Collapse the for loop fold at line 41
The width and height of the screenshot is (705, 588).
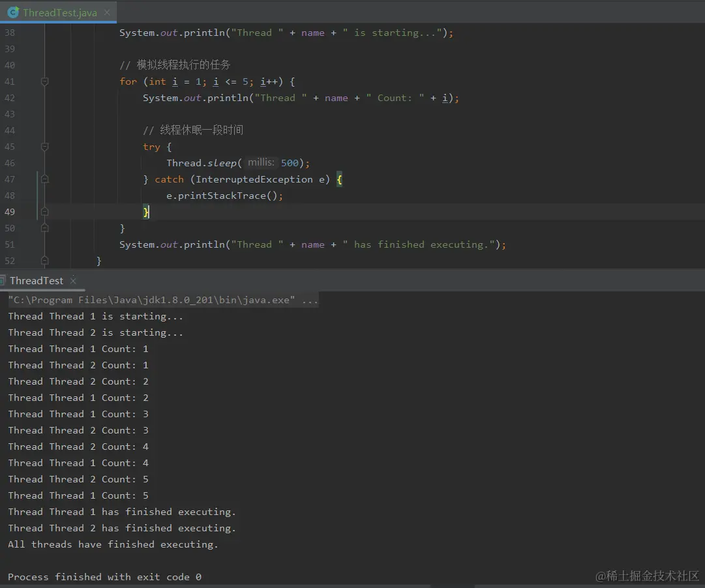pos(44,81)
